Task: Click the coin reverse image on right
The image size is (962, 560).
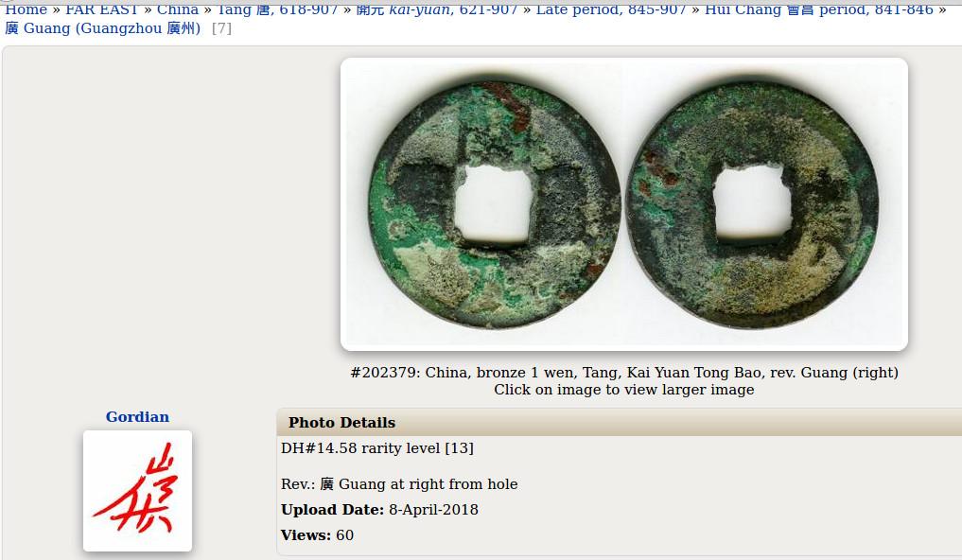Action: click(752, 204)
